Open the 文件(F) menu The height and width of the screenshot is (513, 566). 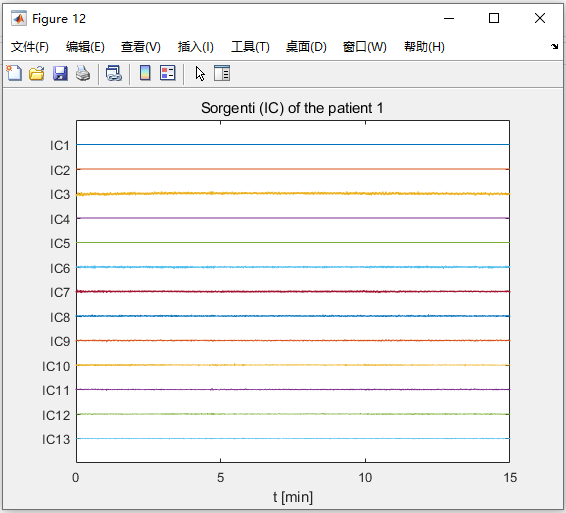[x=30, y=47]
